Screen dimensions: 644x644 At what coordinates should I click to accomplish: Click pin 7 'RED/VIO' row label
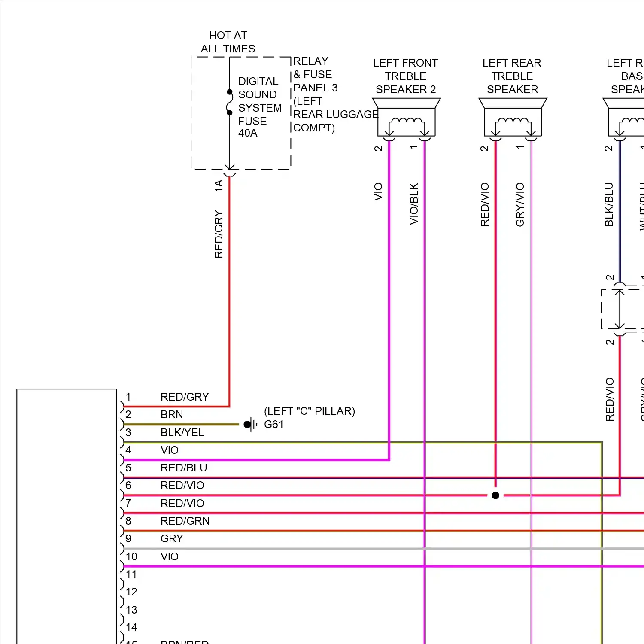[182, 503]
